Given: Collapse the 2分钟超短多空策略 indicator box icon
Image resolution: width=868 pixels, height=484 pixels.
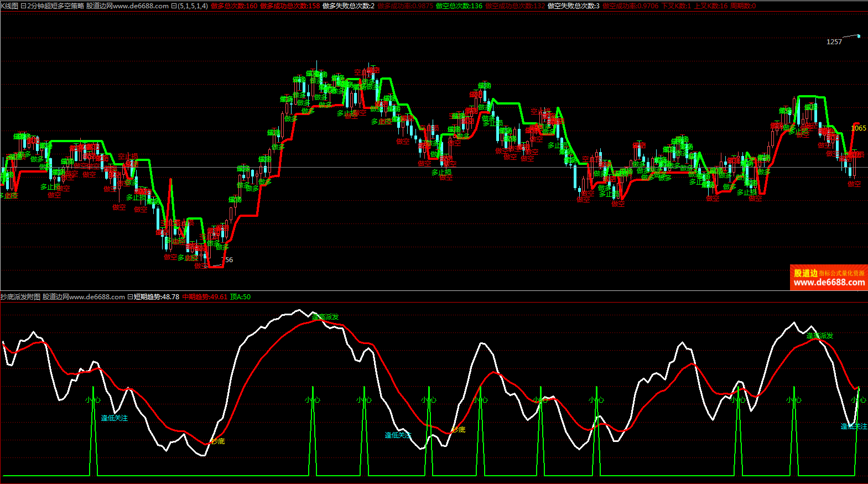Looking at the screenshot, I should pyautogui.click(x=23, y=6).
